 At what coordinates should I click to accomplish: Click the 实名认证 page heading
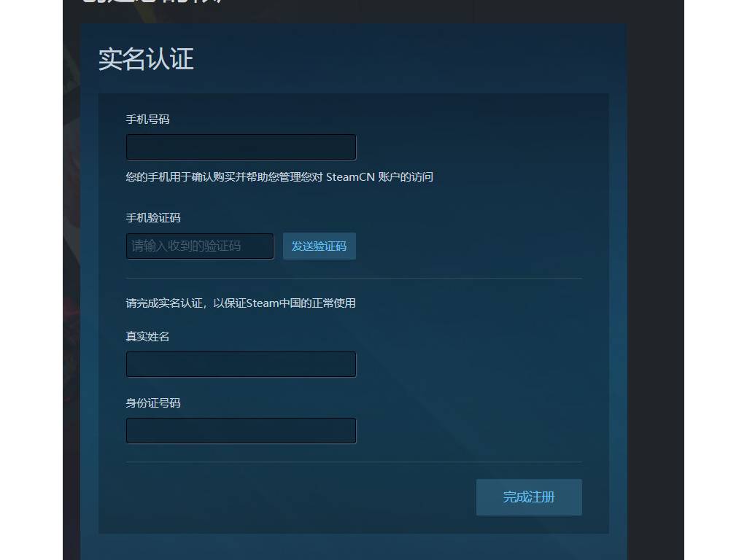[146, 60]
